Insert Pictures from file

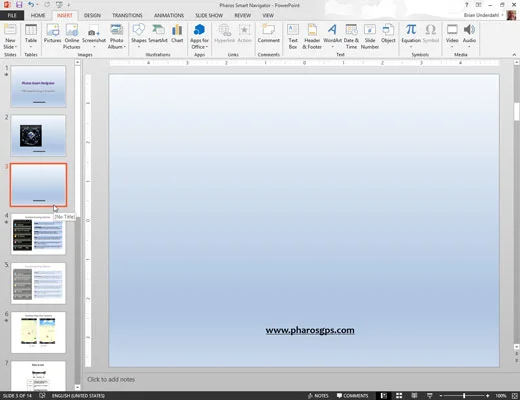pyautogui.click(x=53, y=34)
